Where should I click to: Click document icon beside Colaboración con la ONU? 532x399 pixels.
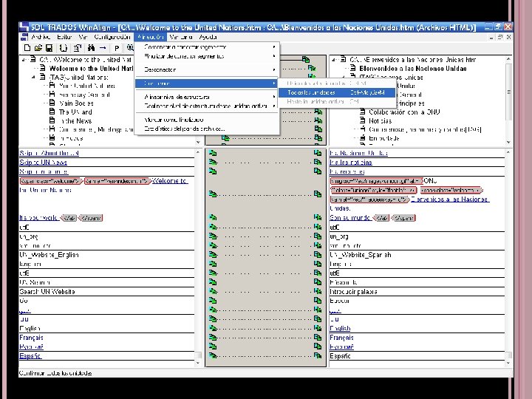362,112
